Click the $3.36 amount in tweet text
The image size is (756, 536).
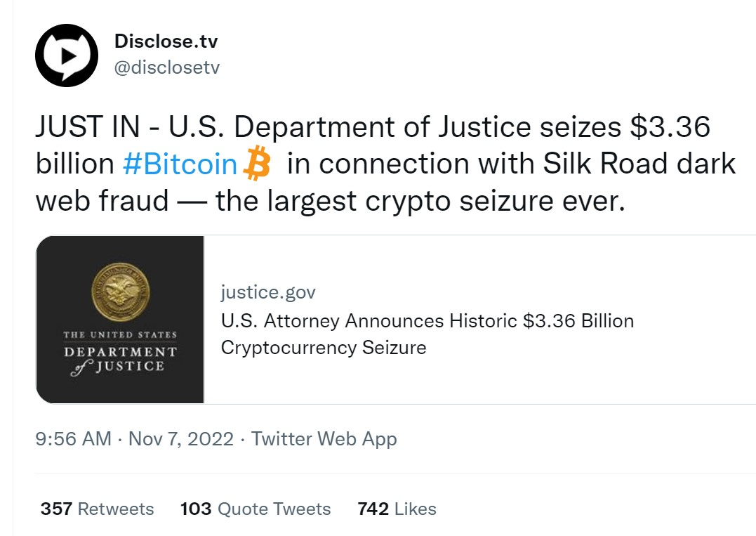click(670, 126)
